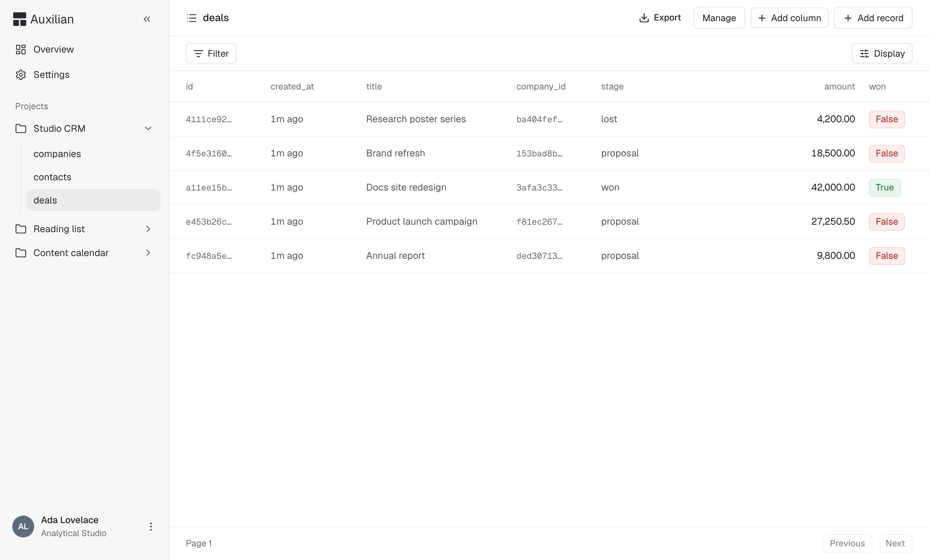Click record id fc948a5e
This screenshot has width=929, height=560.
209,256
